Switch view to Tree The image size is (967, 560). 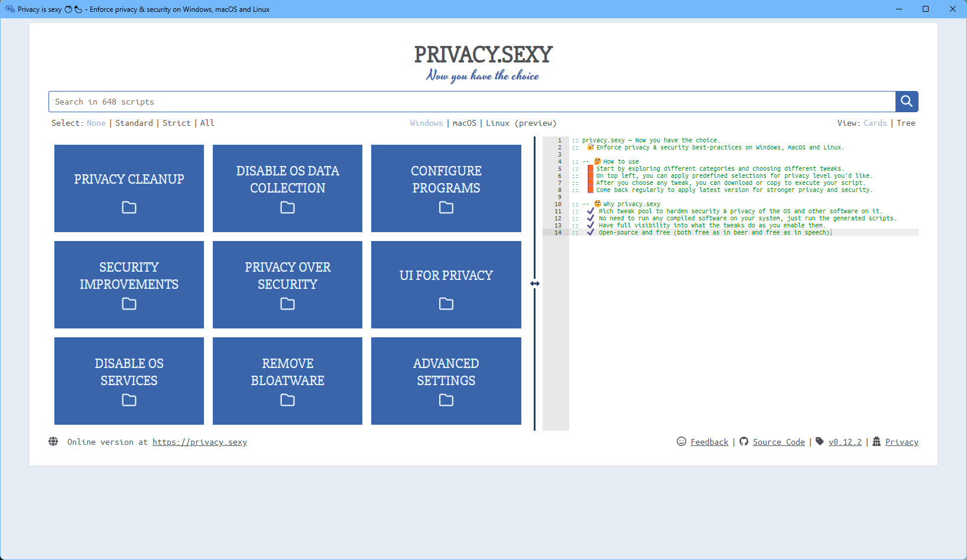(x=906, y=123)
